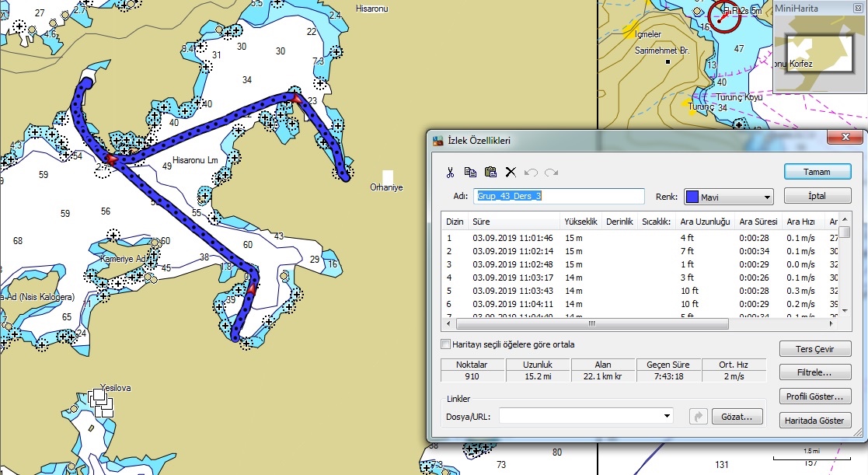868x475 pixels.
Task: Open the link with the arrow icon beside Dosya/URL
Action: coord(699,417)
